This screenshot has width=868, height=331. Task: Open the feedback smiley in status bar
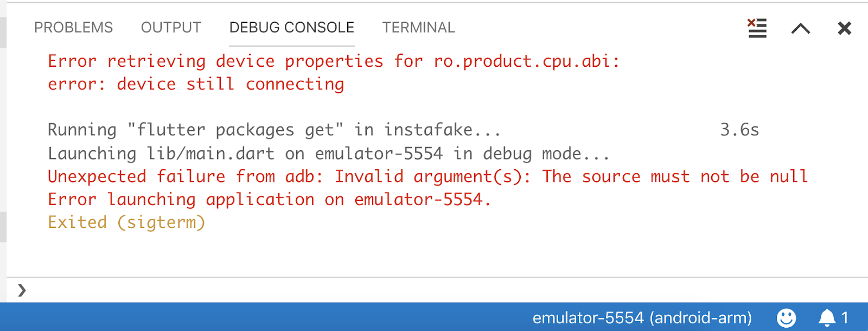[786, 317]
